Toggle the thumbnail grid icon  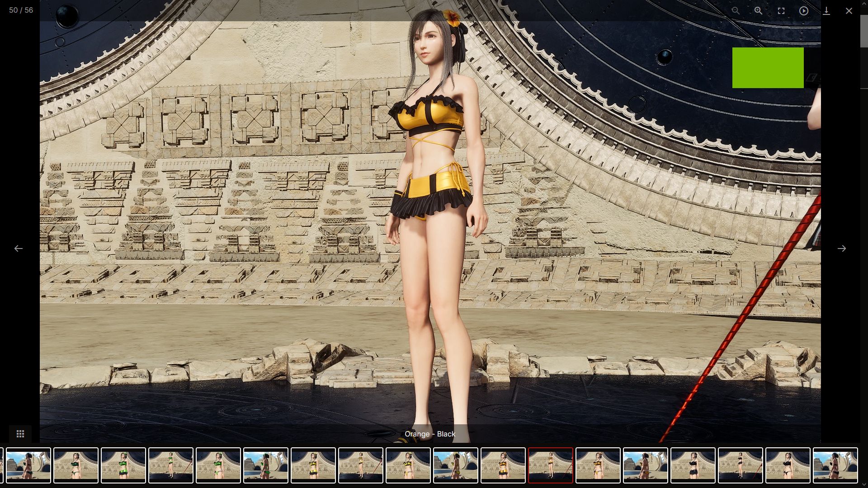pos(20,434)
